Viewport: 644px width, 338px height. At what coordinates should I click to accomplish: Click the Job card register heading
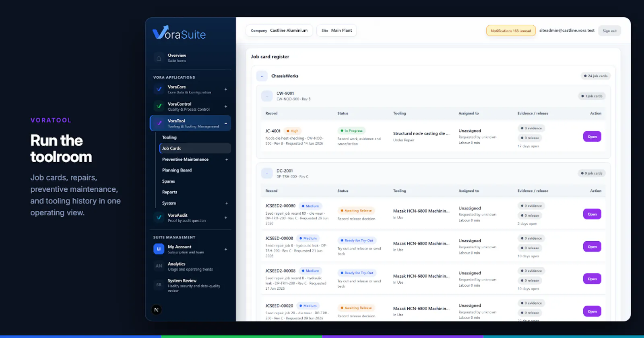pyautogui.click(x=270, y=57)
